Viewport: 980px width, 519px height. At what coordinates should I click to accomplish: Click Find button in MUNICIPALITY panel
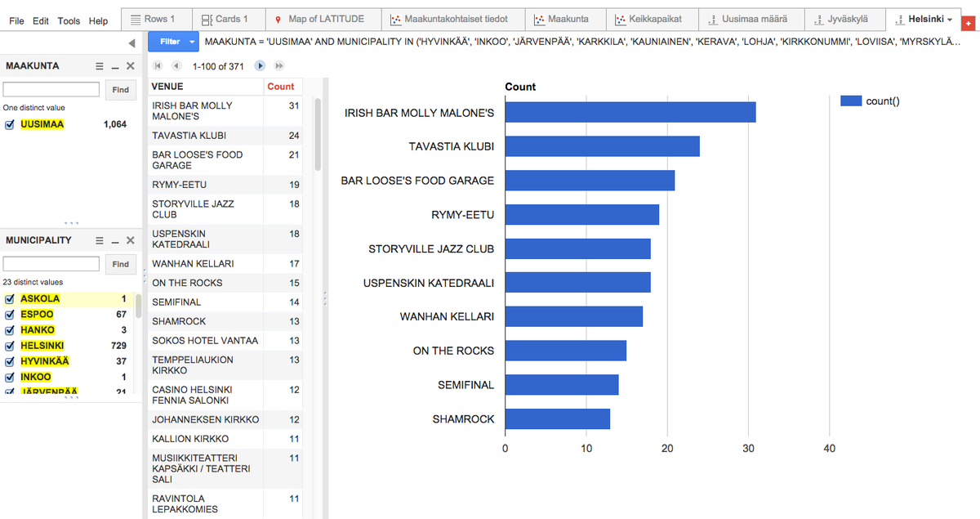[x=121, y=264]
